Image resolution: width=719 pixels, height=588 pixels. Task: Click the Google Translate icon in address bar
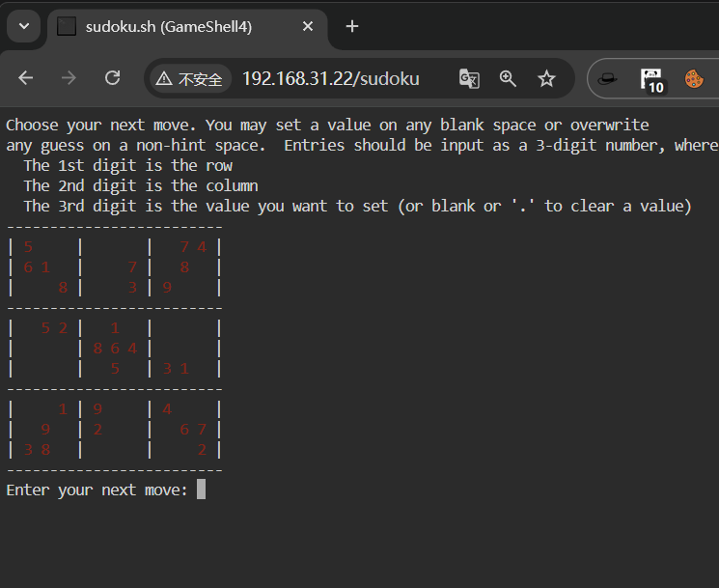[469, 78]
